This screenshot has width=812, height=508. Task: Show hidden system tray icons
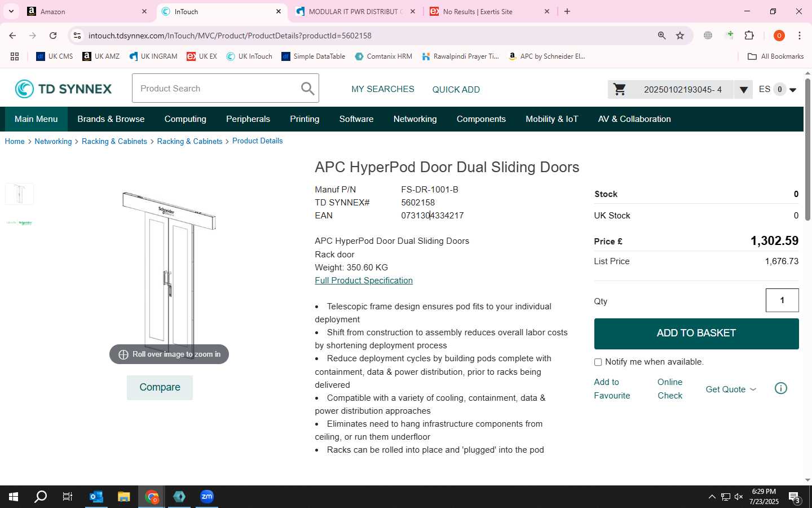click(712, 497)
